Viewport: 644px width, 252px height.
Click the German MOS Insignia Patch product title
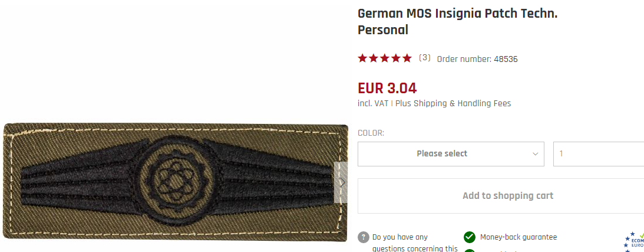pos(457,22)
